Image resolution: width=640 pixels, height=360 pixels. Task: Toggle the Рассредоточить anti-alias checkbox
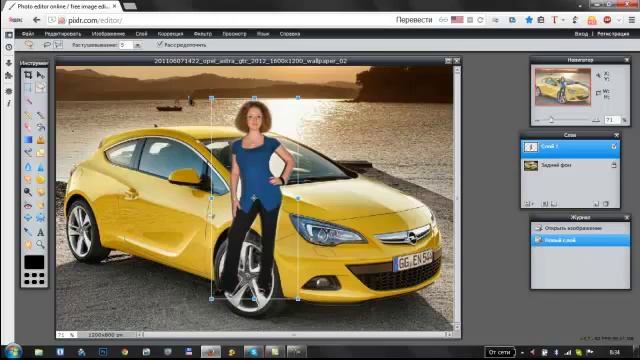(x=160, y=44)
